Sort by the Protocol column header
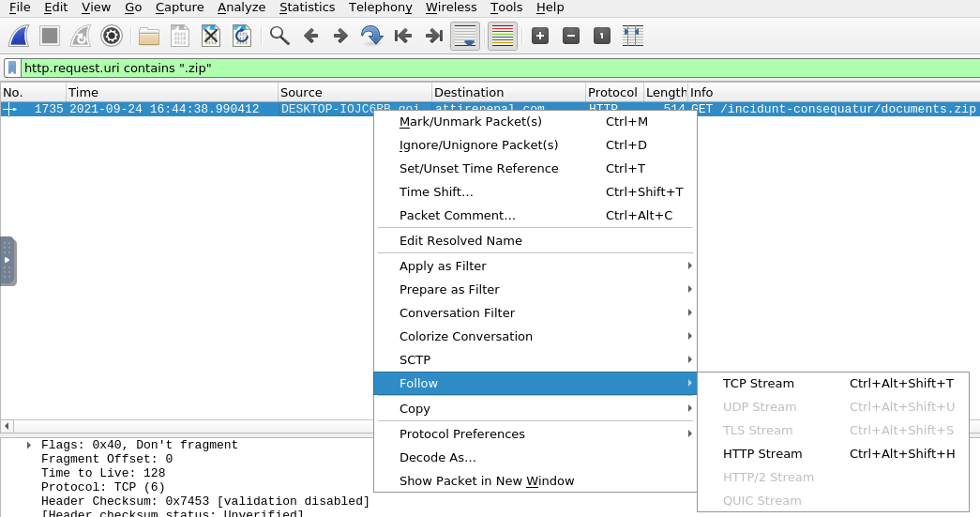Image resolution: width=980 pixels, height=517 pixels. 614,93
